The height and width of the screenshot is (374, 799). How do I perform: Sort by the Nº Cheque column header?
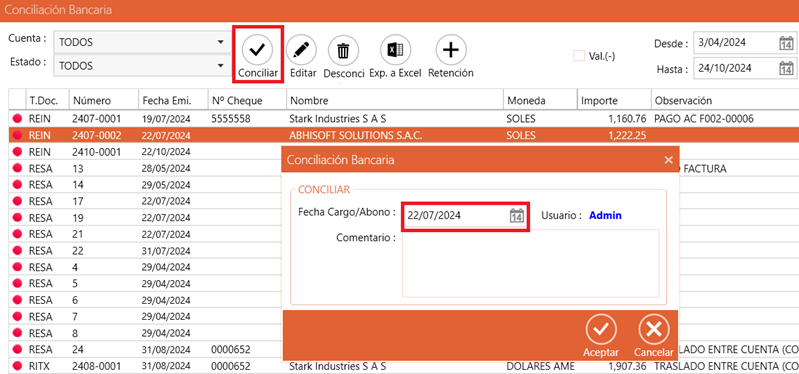point(247,100)
